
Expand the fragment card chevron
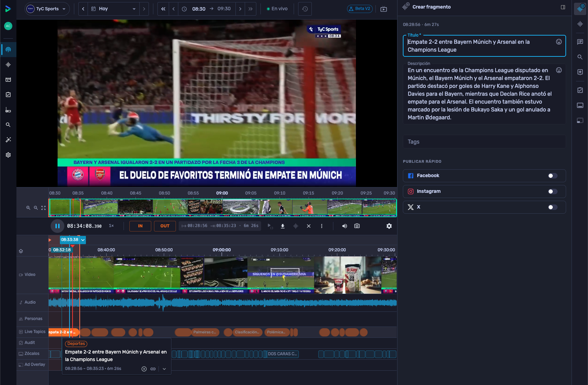coord(164,369)
